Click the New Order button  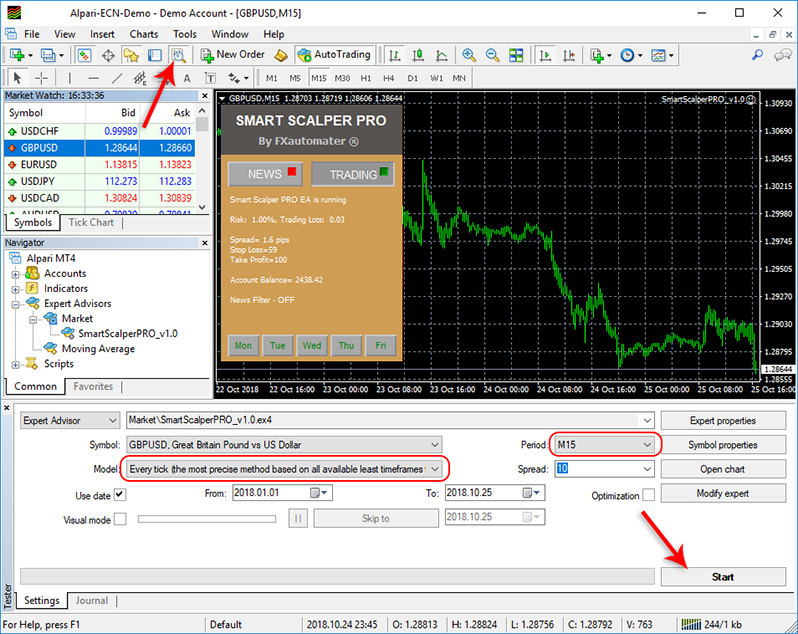click(233, 54)
